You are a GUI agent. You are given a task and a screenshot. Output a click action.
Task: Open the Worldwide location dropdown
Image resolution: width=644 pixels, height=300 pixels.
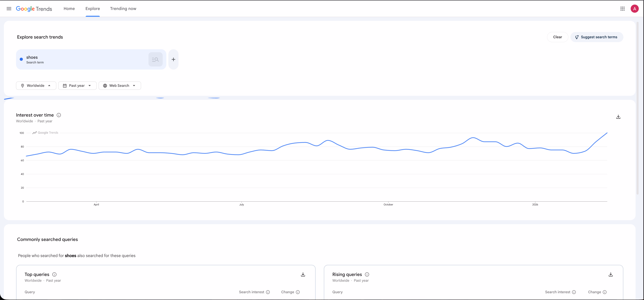point(36,85)
